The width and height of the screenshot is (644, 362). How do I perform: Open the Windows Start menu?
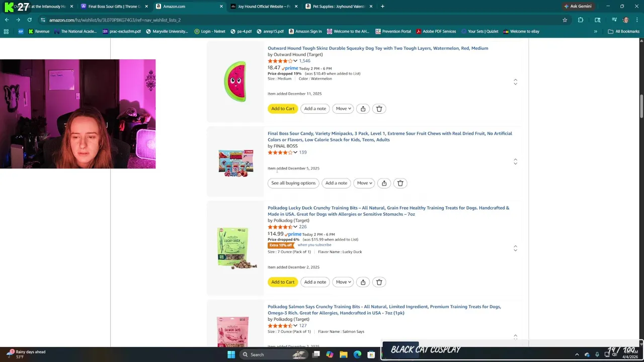tap(231, 354)
